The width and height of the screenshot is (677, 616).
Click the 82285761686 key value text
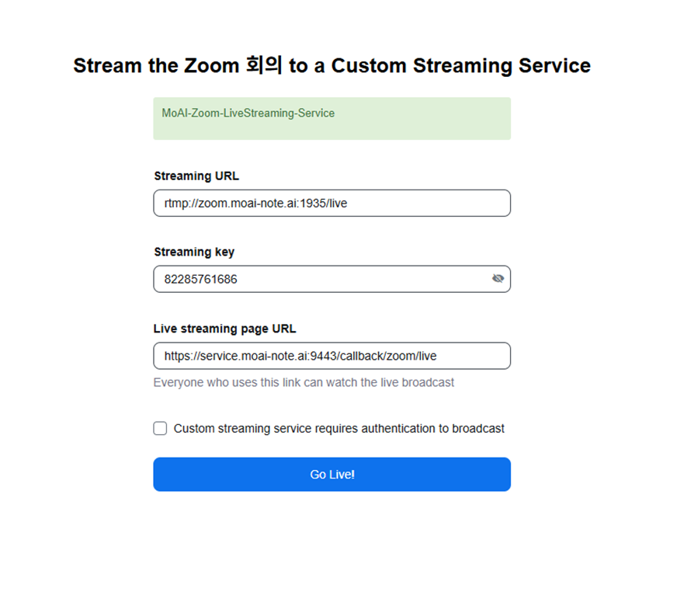point(201,279)
